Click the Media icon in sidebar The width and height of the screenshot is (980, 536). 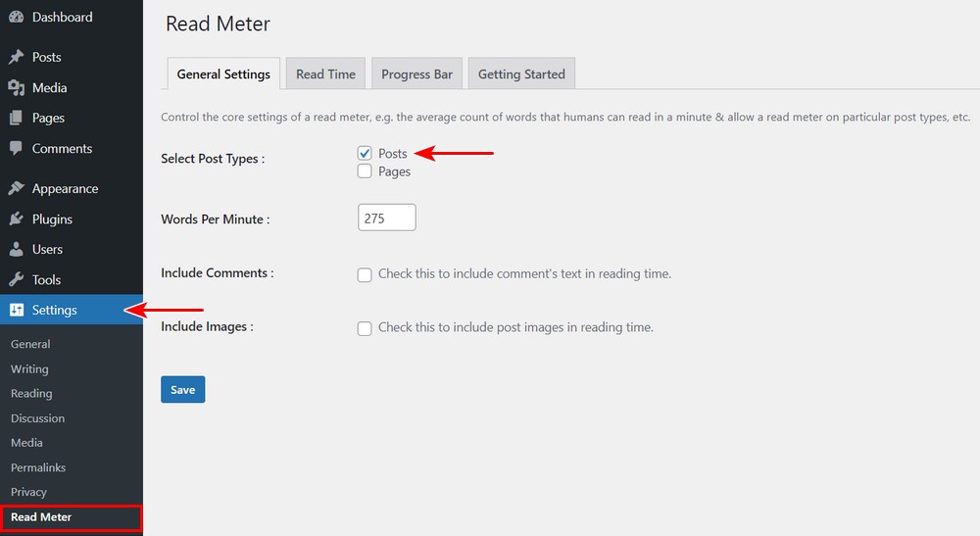coord(17,87)
